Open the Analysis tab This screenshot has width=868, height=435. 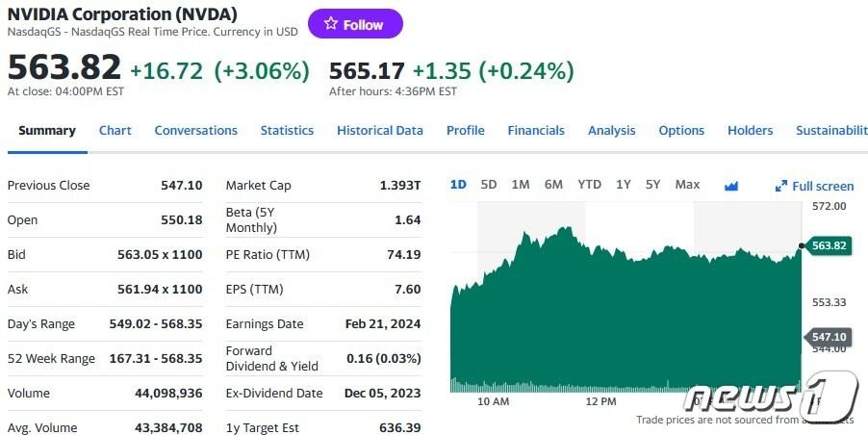pyautogui.click(x=611, y=130)
